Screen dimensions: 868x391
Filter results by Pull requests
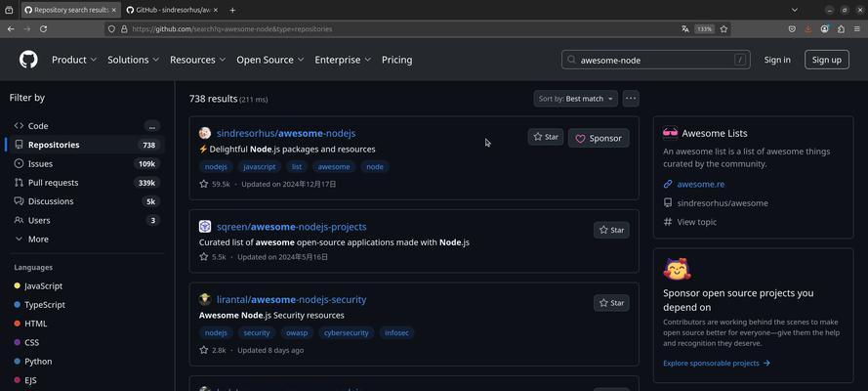click(x=87, y=182)
